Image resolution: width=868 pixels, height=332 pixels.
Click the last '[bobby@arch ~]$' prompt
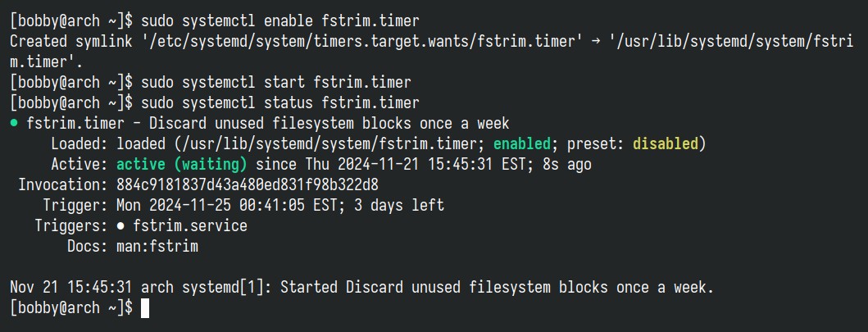click(x=71, y=308)
